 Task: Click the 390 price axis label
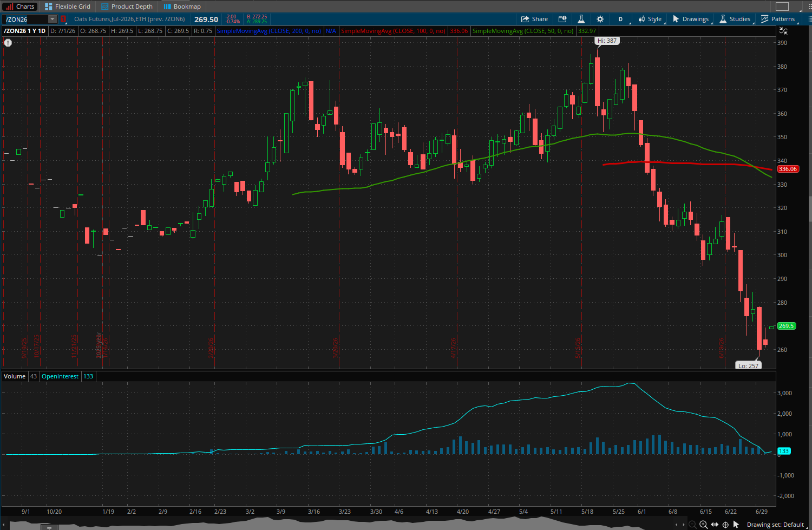point(782,43)
